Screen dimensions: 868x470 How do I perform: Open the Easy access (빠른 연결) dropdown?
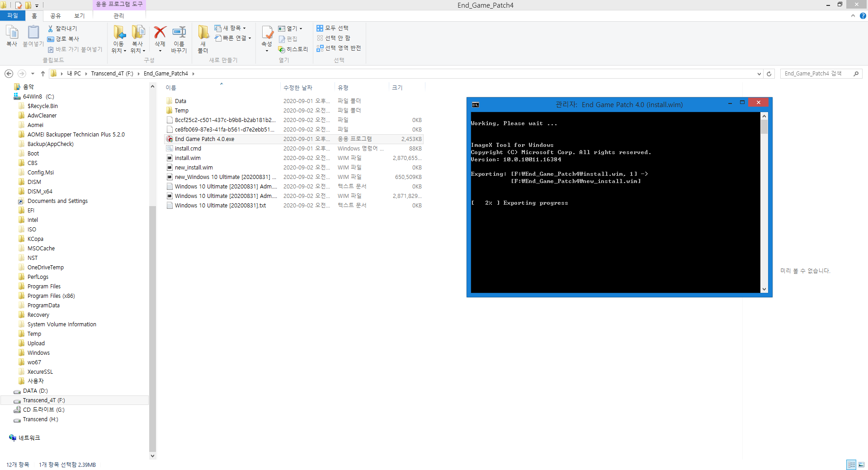pos(233,38)
